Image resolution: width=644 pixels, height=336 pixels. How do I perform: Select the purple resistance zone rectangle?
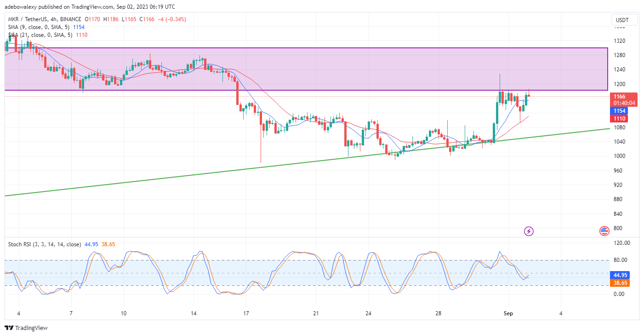307,69
